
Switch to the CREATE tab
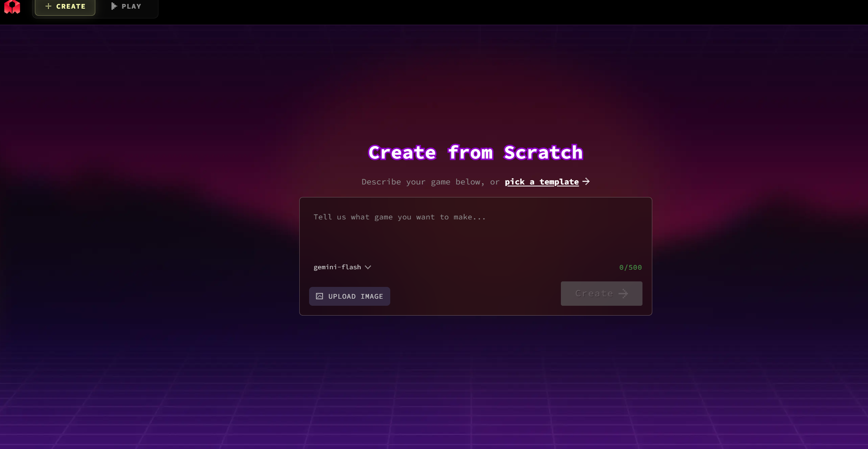coord(65,7)
